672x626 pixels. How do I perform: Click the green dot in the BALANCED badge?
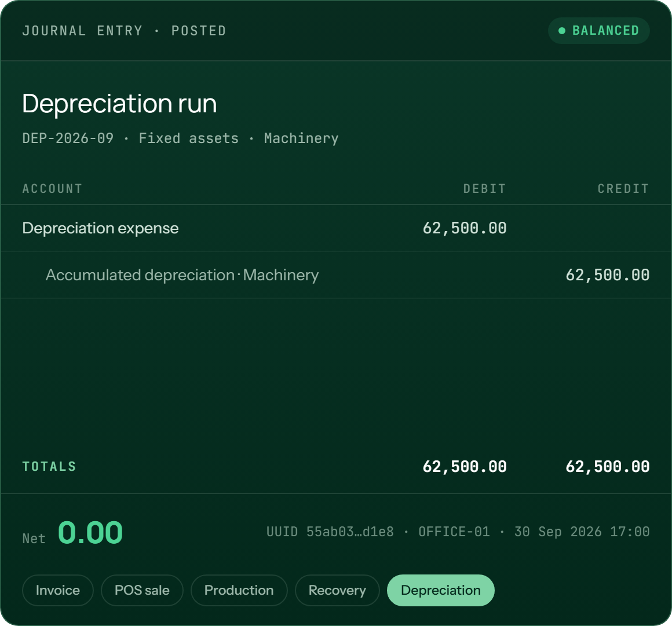click(562, 31)
